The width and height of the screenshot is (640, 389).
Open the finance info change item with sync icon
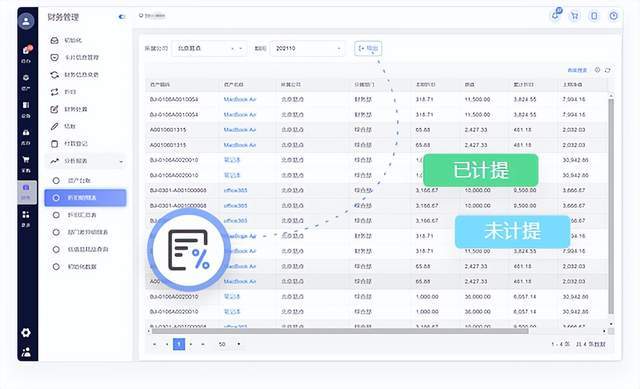[86, 75]
